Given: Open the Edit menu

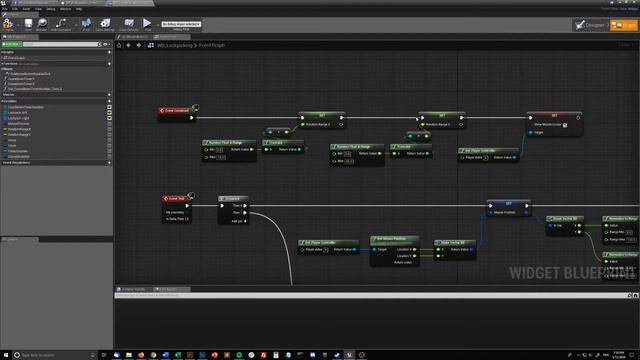Looking at the screenshot, I should tap(15, 9).
